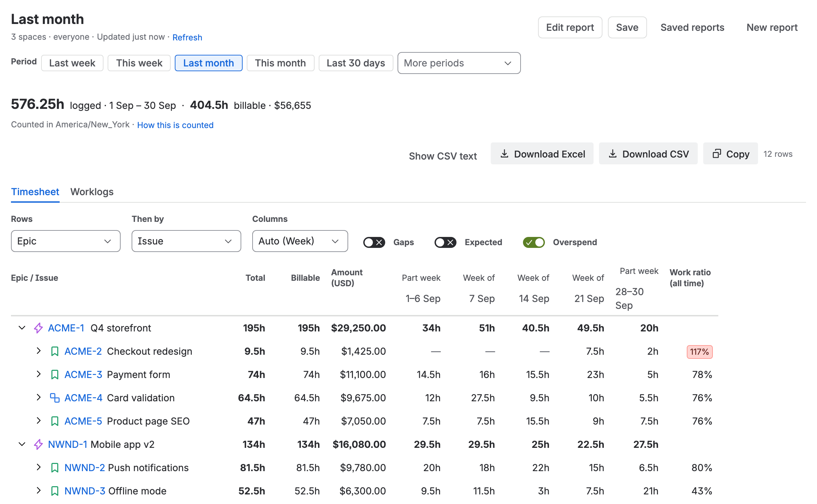Select the Last 30 days period
Screen dimensions: 817x504
click(356, 63)
